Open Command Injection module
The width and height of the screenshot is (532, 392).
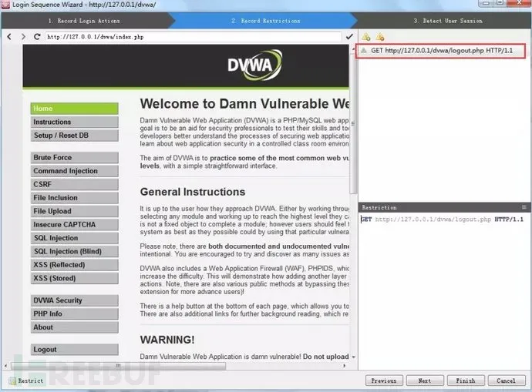tap(74, 171)
